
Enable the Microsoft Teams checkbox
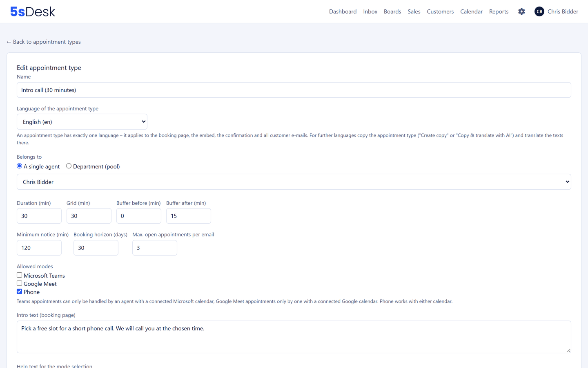coord(19,275)
